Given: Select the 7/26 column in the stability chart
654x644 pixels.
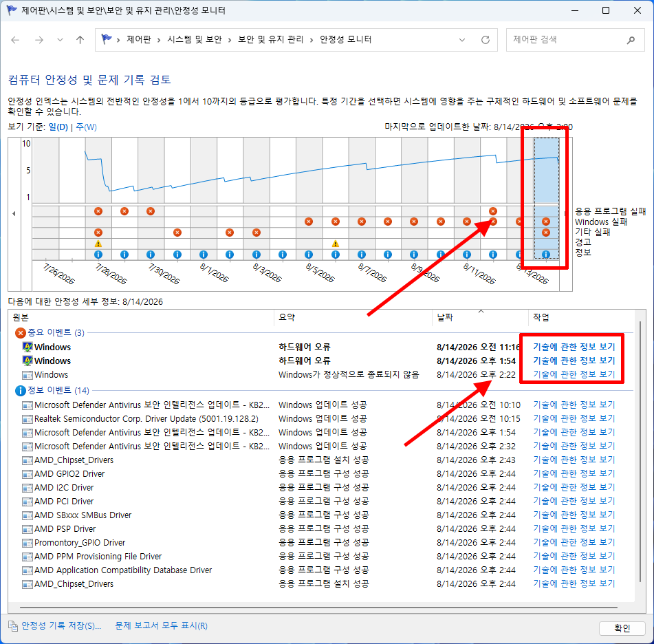Looking at the screenshot, I should 46,199.
